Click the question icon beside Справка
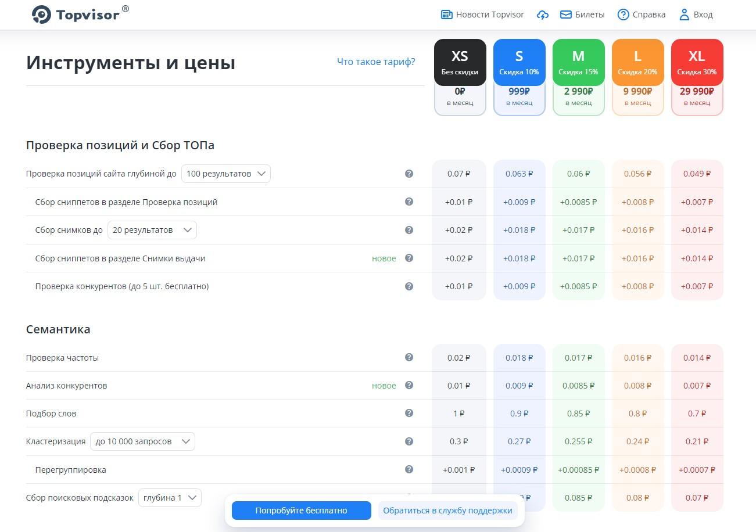This screenshot has height=532, width=756. coord(623,15)
